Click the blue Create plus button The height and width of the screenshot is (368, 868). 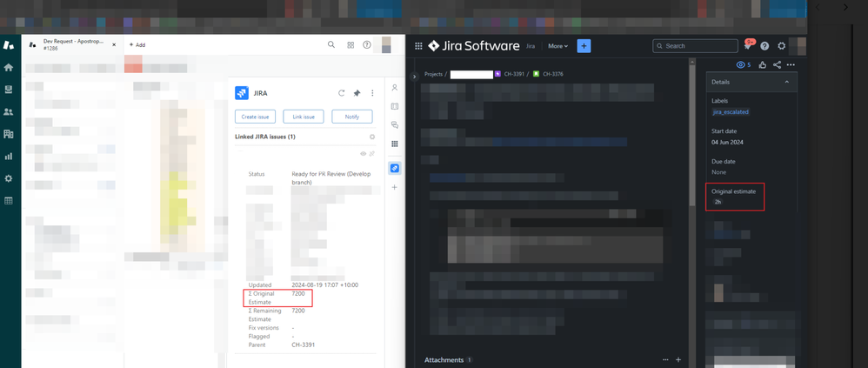[x=584, y=46]
